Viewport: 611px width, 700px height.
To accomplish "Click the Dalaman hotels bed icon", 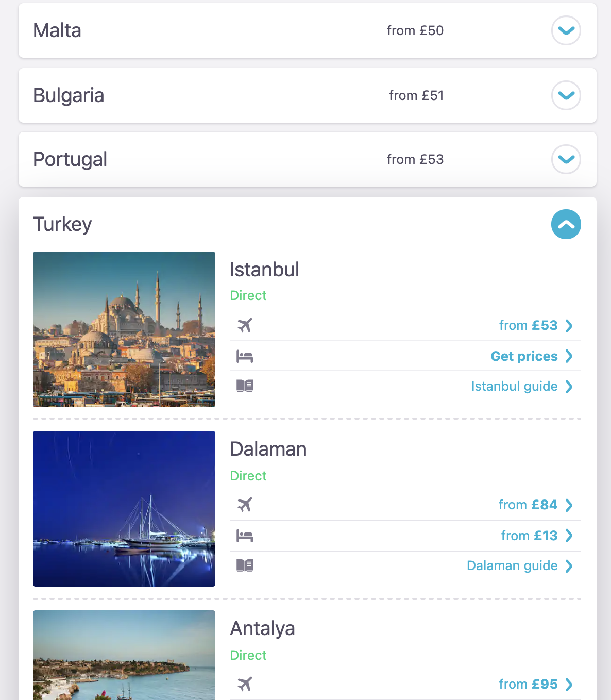I will pyautogui.click(x=245, y=536).
